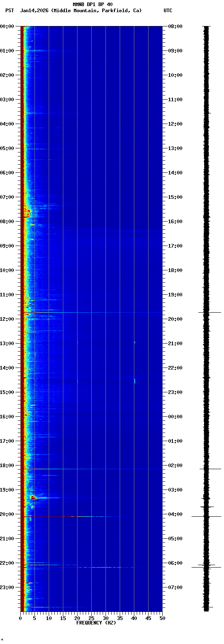Select the 21:00 PST time label
Screen dimensions: 224x644
point(7,539)
